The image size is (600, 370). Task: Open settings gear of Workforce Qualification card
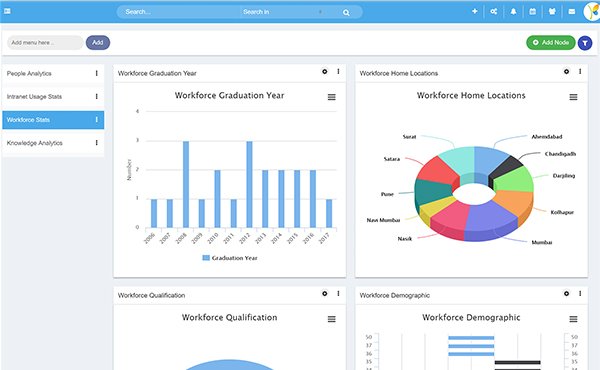(324, 293)
